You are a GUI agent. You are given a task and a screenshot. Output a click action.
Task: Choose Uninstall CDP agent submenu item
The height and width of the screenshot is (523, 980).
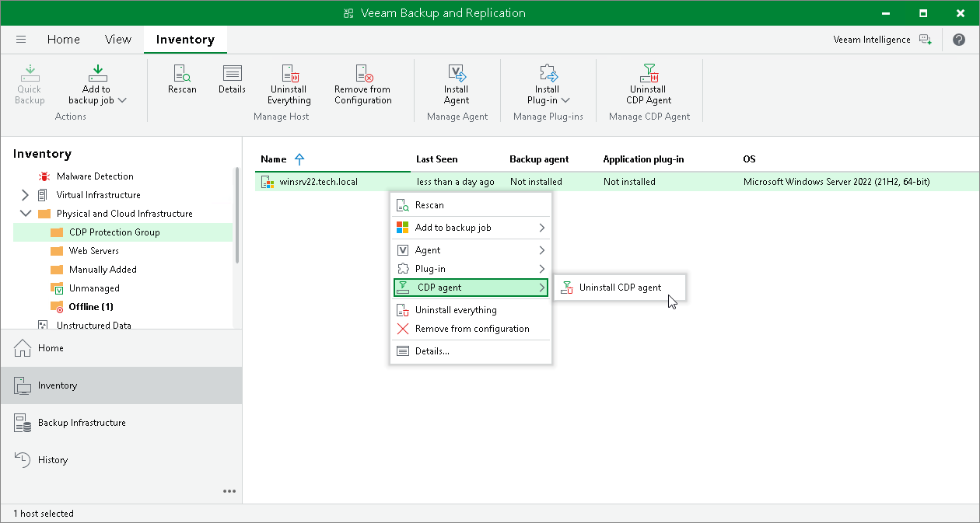tap(620, 288)
